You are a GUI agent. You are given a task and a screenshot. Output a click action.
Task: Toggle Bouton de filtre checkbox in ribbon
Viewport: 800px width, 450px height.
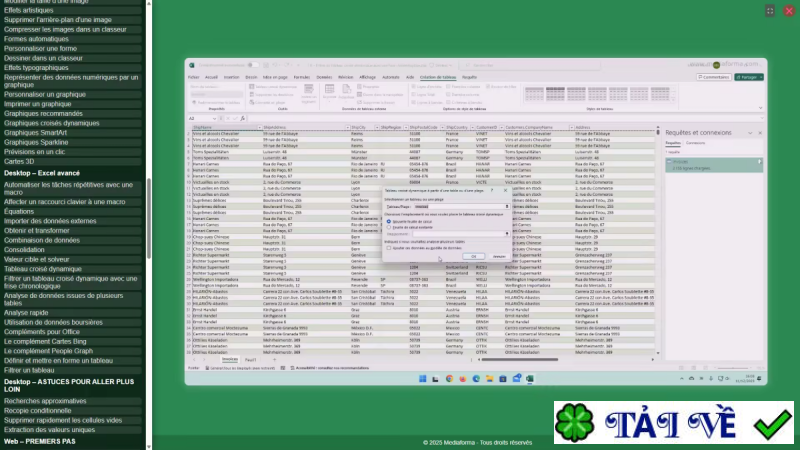(488, 87)
